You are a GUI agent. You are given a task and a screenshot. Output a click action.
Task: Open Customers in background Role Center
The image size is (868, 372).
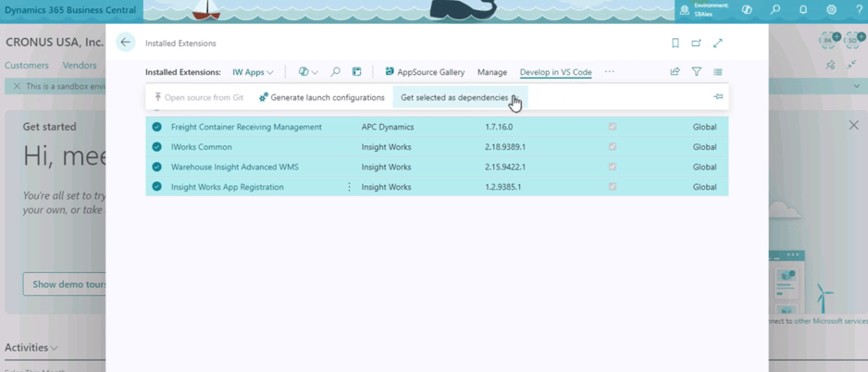click(27, 66)
